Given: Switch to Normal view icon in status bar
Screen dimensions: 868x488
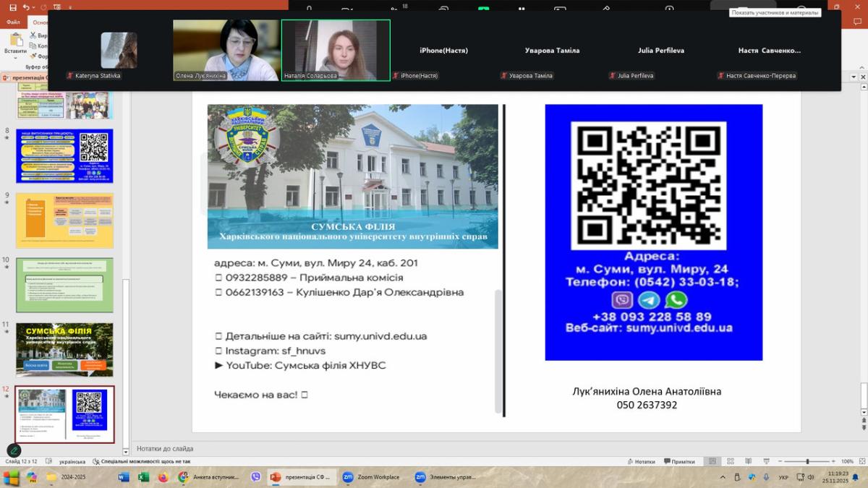Looking at the screenshot, I should 712,461.
